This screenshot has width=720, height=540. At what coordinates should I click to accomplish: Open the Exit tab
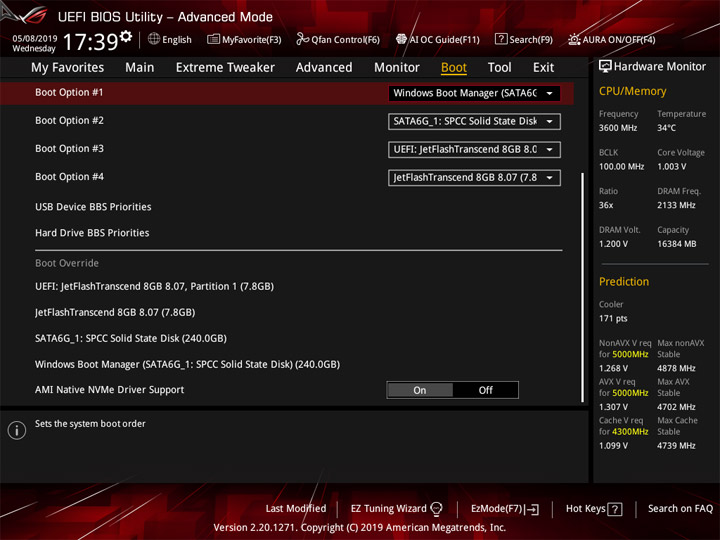[543, 68]
